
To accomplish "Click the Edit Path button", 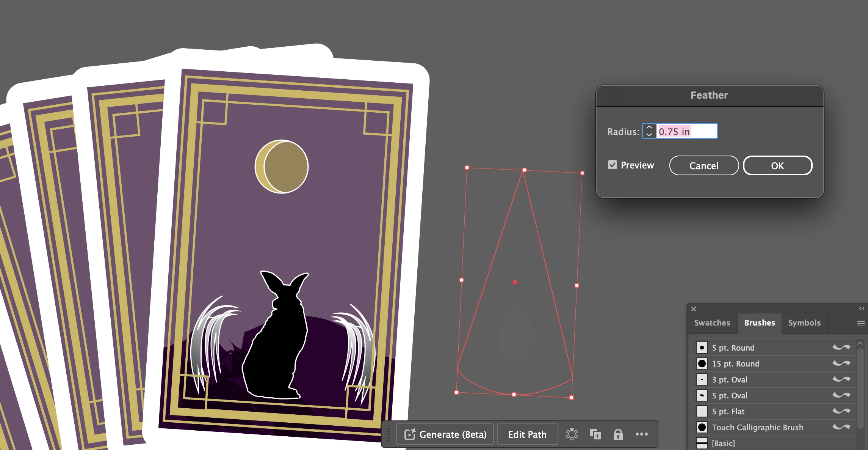I will [527, 434].
